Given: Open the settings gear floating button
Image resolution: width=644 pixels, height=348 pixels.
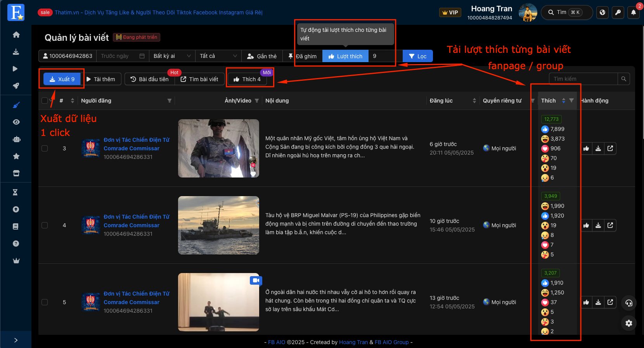Looking at the screenshot, I should [x=629, y=323].
